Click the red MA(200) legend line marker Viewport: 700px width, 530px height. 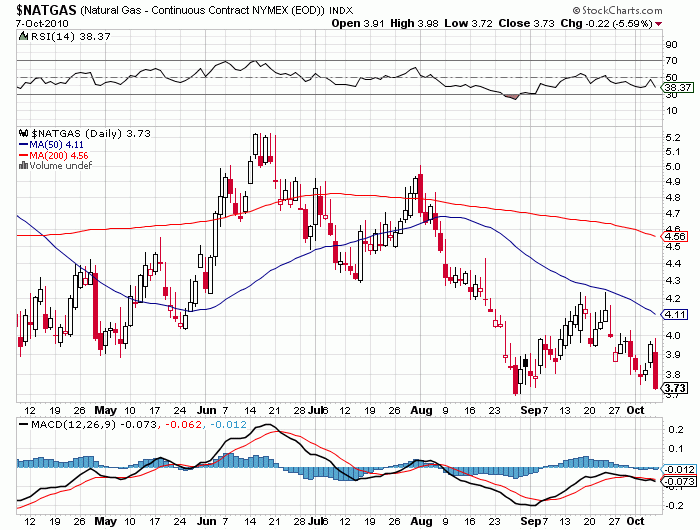coord(25,154)
